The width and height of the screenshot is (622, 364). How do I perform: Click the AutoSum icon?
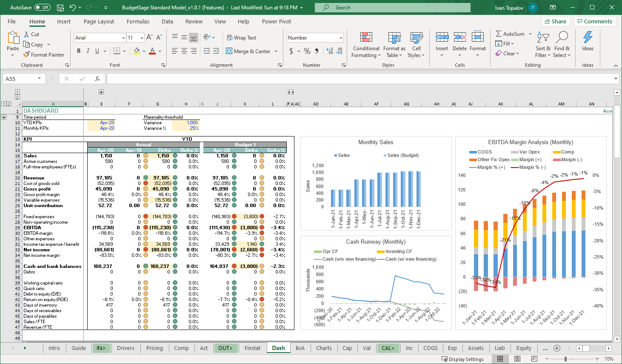(x=499, y=34)
